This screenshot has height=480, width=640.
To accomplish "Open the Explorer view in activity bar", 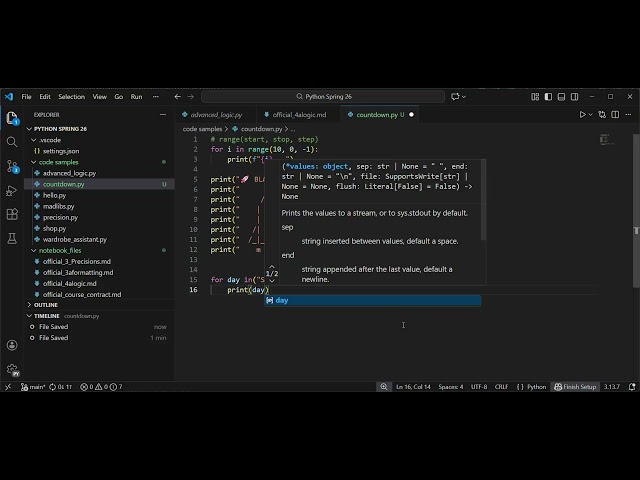I will 12,118.
